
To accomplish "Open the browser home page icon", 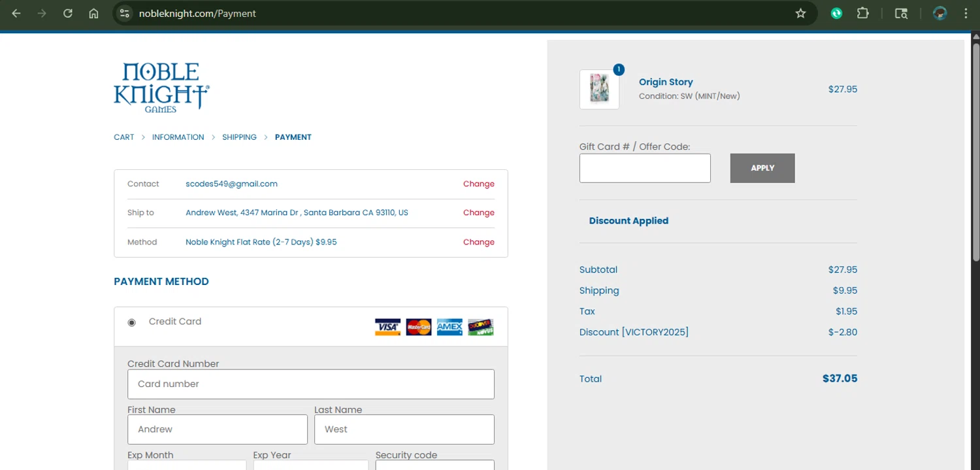I will coord(93,13).
